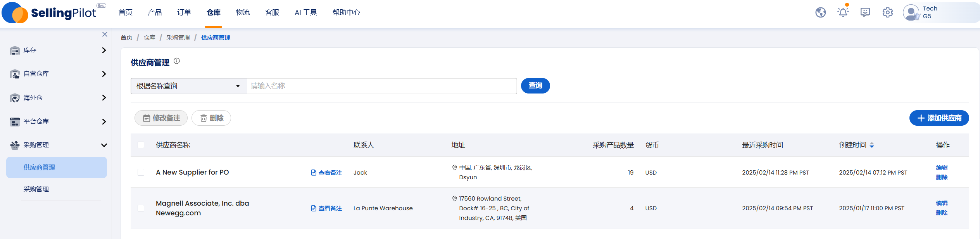Open the feedback message icon
Screen dimensions: 980x239
865,12
